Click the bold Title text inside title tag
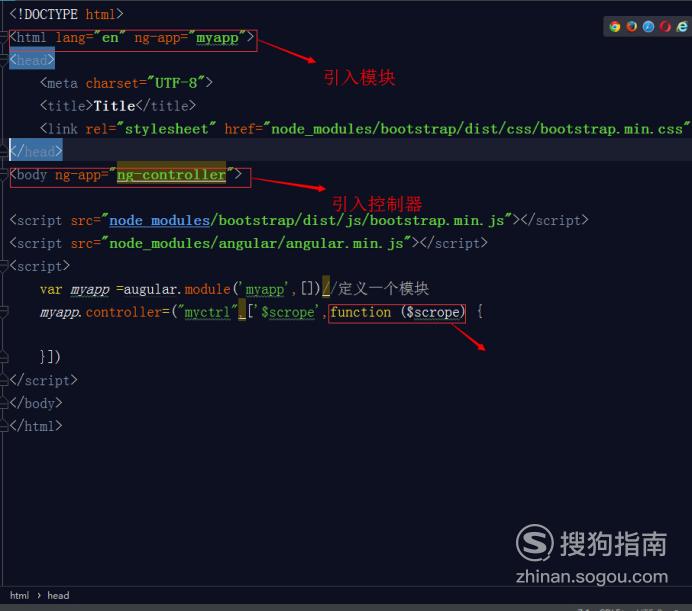The width and height of the screenshot is (692, 611). pyautogui.click(x=114, y=106)
